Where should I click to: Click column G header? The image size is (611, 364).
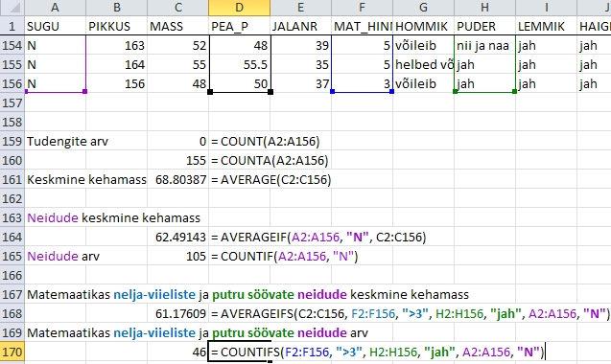pos(423,8)
